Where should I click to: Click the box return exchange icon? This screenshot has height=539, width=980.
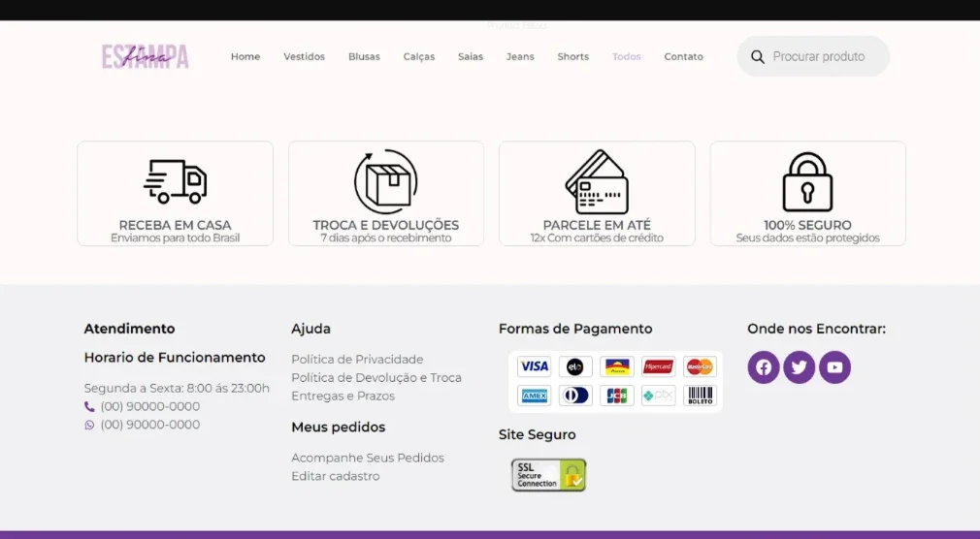pyautogui.click(x=385, y=181)
